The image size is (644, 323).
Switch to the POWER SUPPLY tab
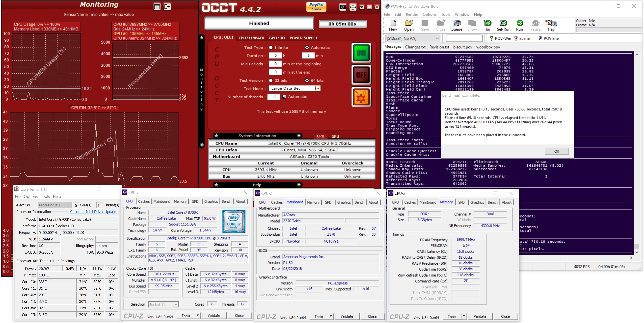pyautogui.click(x=303, y=38)
